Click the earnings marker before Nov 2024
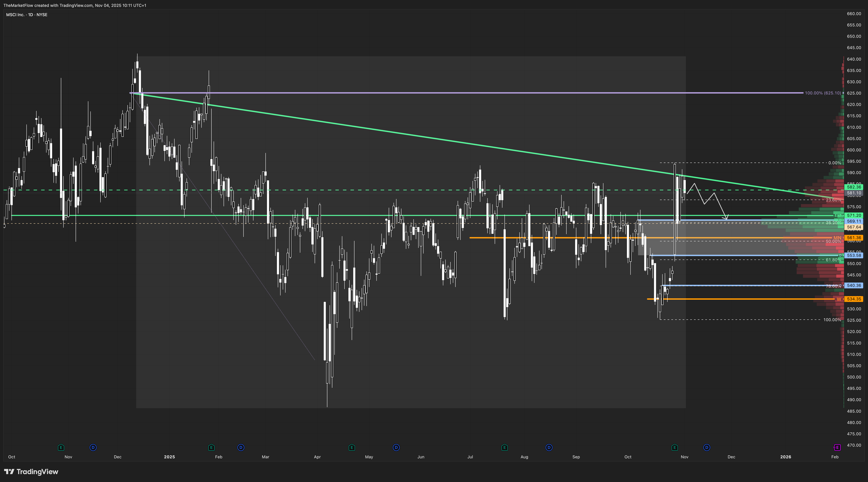Image resolution: width=868 pixels, height=482 pixels. click(x=61, y=447)
